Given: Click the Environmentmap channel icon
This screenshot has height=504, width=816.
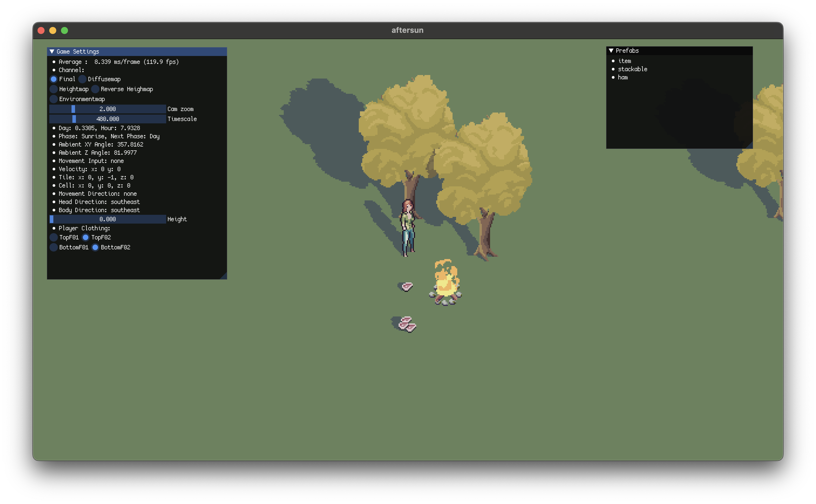Looking at the screenshot, I should pos(52,98).
